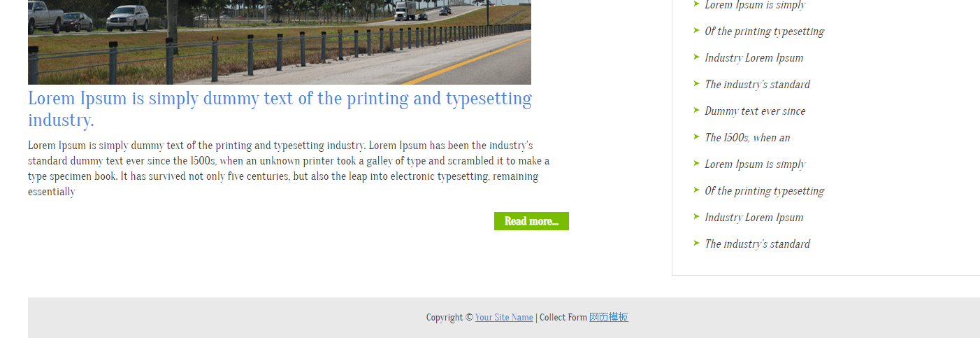980x338 pixels.
Task: Click arrow bullet before "Lorem Ipsum is simply" under "The 1500s"
Action: [696, 163]
